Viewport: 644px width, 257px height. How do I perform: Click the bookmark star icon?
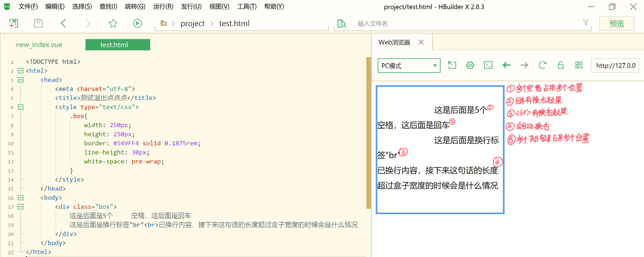[113, 23]
